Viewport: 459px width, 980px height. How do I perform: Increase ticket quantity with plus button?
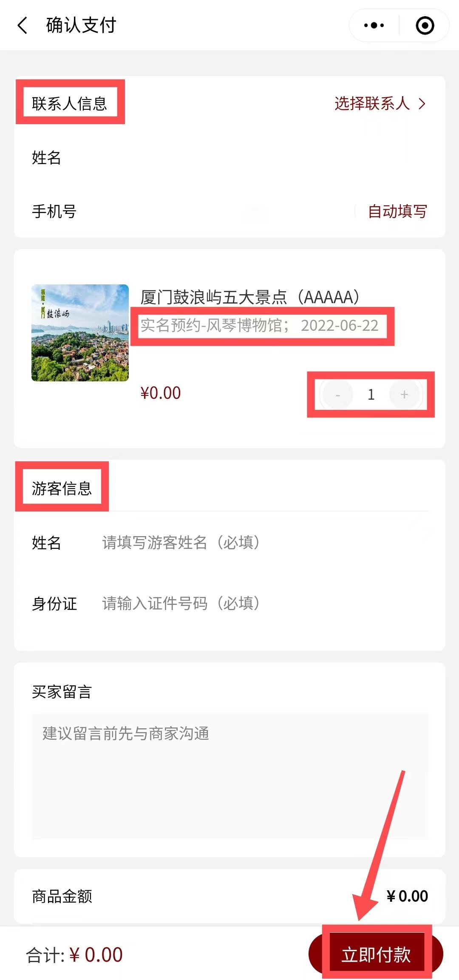(405, 395)
